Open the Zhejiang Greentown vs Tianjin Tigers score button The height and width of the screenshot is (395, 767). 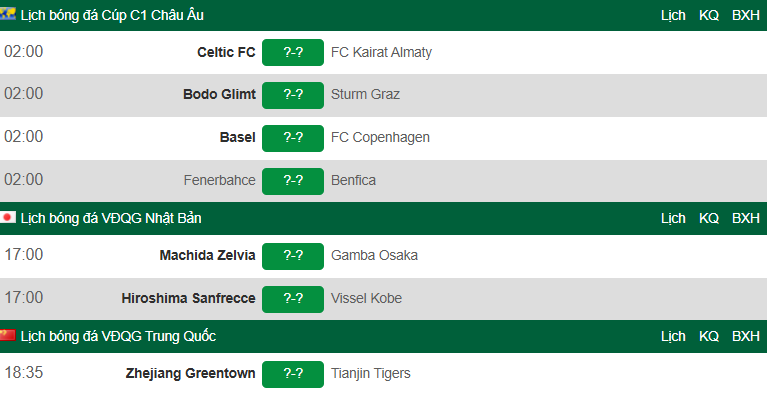(293, 374)
